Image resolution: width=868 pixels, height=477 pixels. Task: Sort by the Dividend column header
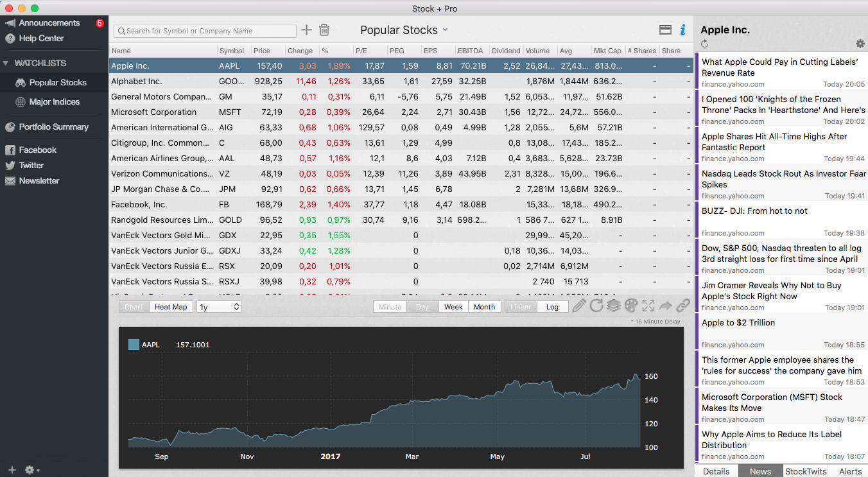[506, 51]
